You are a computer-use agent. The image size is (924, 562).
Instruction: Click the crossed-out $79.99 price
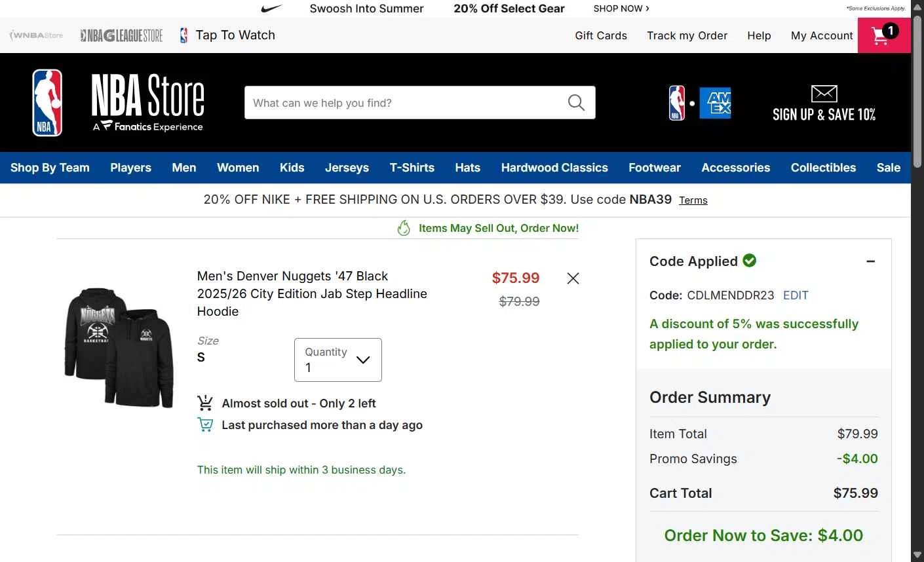(x=519, y=301)
